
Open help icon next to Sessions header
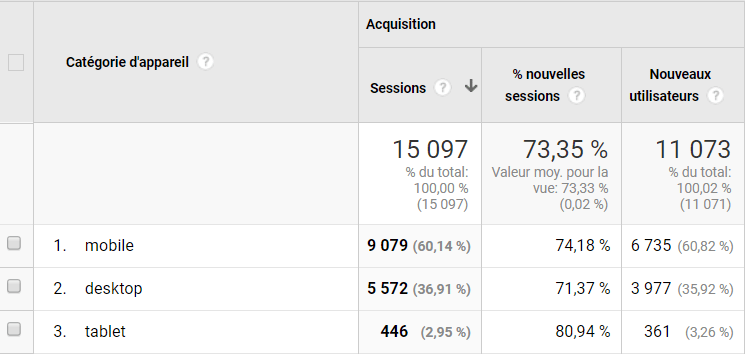(x=442, y=88)
